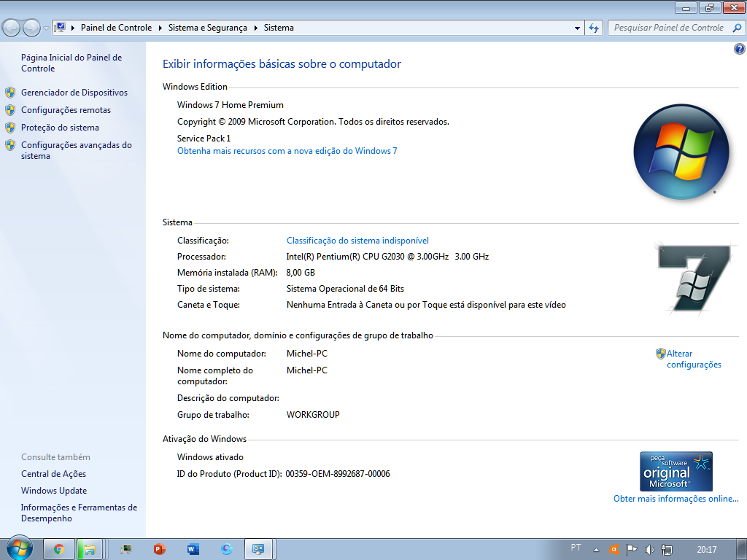Open the Action Center flag in the tray
Viewport: 747px width, 560px height.
631,550
